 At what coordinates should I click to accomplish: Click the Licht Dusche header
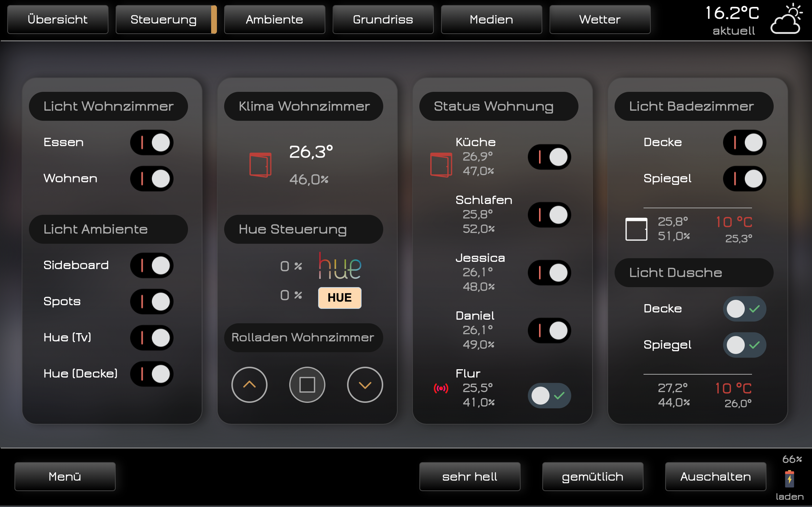[694, 273]
